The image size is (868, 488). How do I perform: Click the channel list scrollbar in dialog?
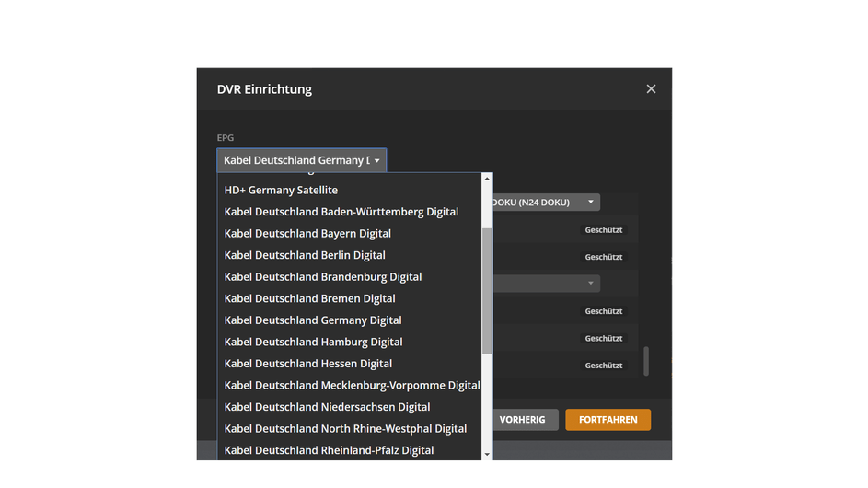[646, 361]
